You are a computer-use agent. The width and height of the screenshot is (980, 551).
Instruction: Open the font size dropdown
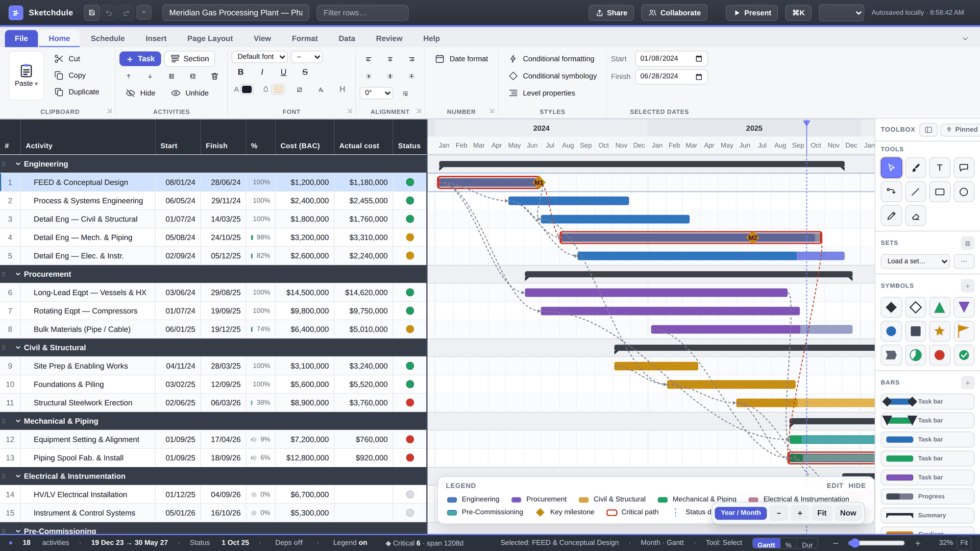[307, 57]
